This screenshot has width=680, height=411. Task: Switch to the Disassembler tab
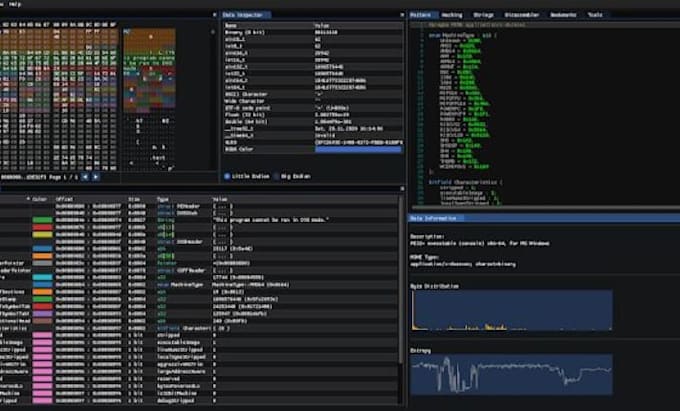pos(522,15)
